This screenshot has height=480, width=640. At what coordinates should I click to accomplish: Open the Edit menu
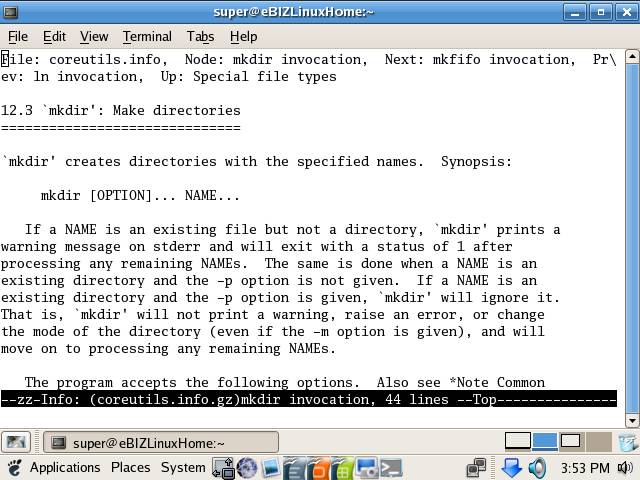[54, 36]
